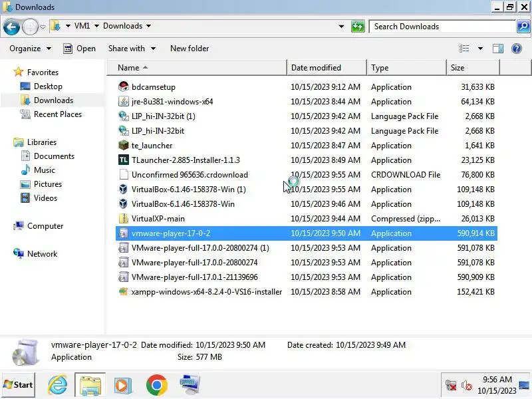Click the Start button
This screenshot has height=399, width=532.
[x=19, y=385]
